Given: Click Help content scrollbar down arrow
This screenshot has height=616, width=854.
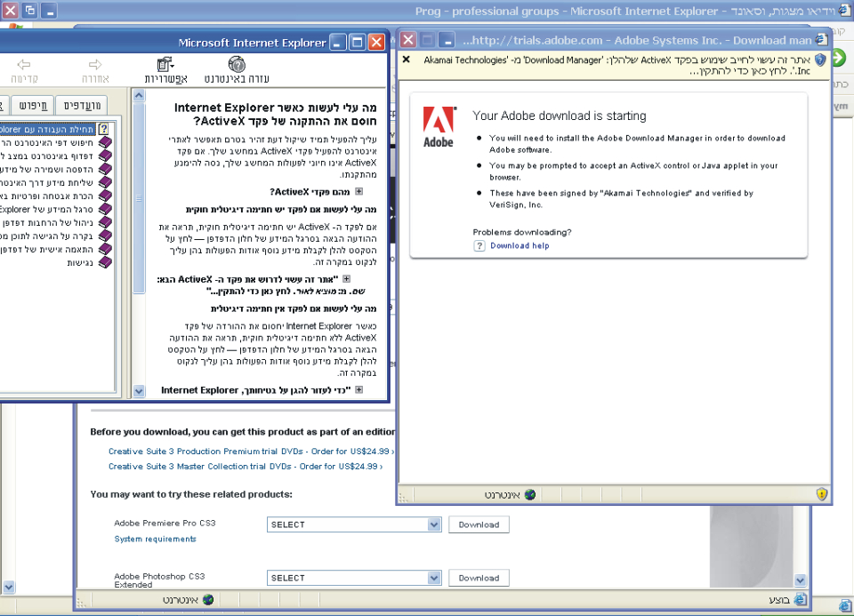Looking at the screenshot, I should pyautogui.click(x=139, y=391).
